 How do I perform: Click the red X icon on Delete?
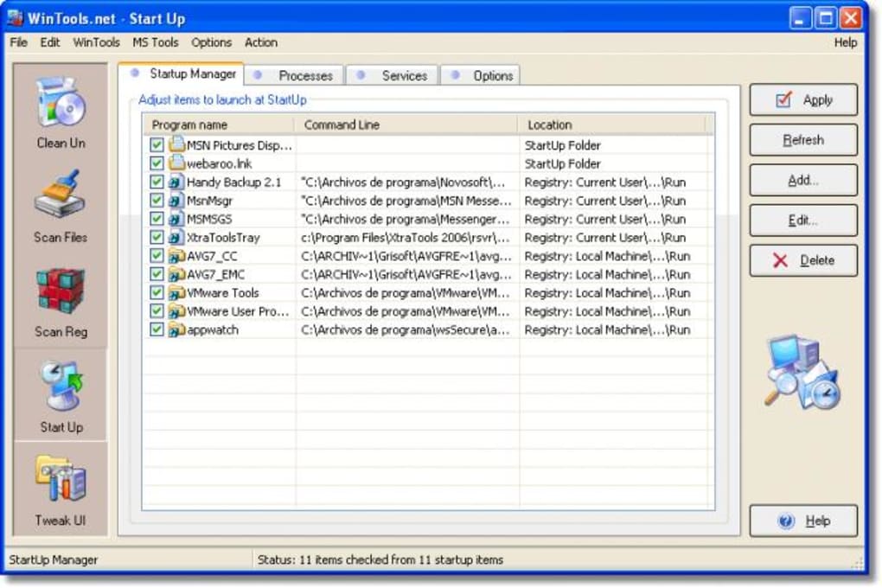point(780,260)
